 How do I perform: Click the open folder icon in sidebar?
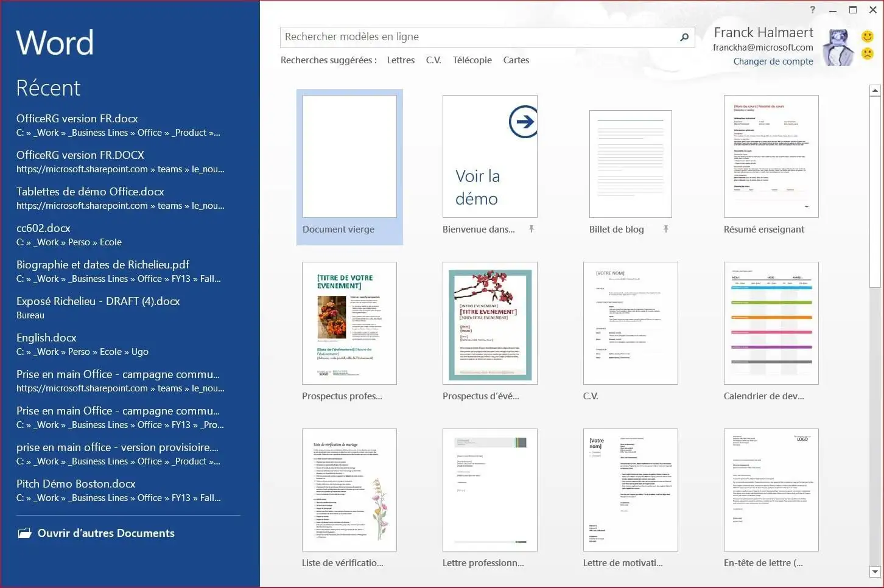pos(24,533)
